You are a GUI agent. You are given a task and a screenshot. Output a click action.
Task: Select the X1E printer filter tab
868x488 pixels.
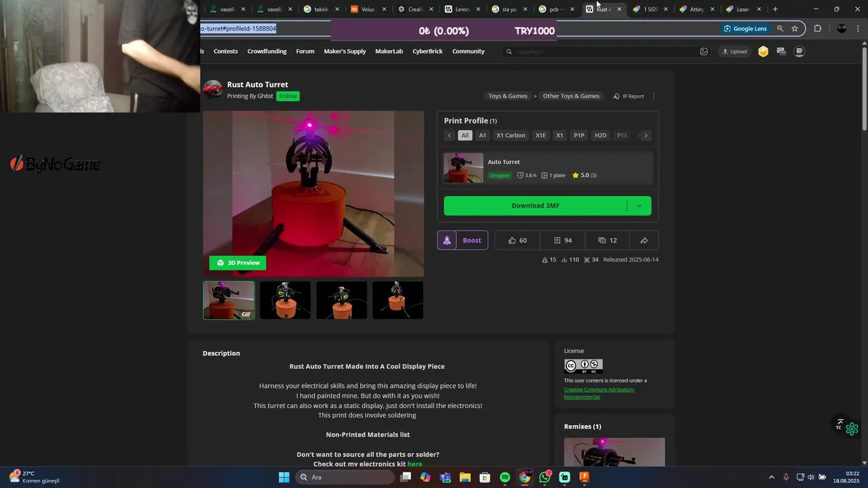(x=540, y=136)
